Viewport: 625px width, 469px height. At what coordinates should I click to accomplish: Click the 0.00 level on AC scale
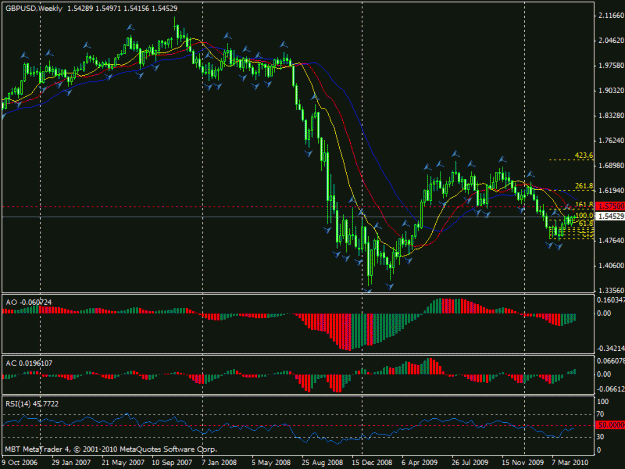click(x=604, y=374)
